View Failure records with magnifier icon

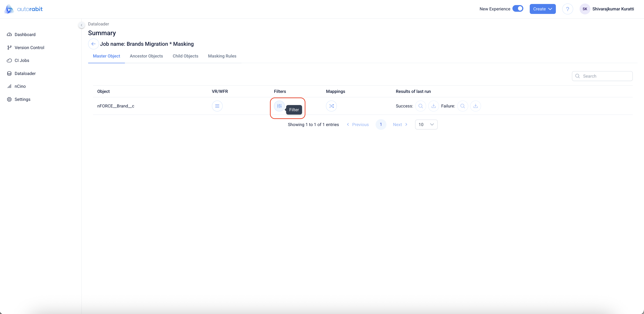462,106
